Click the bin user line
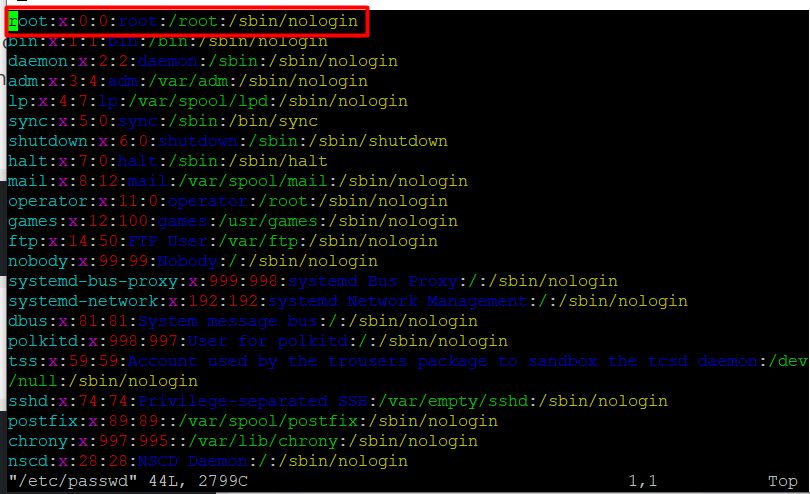This screenshot has height=494, width=810. point(168,41)
